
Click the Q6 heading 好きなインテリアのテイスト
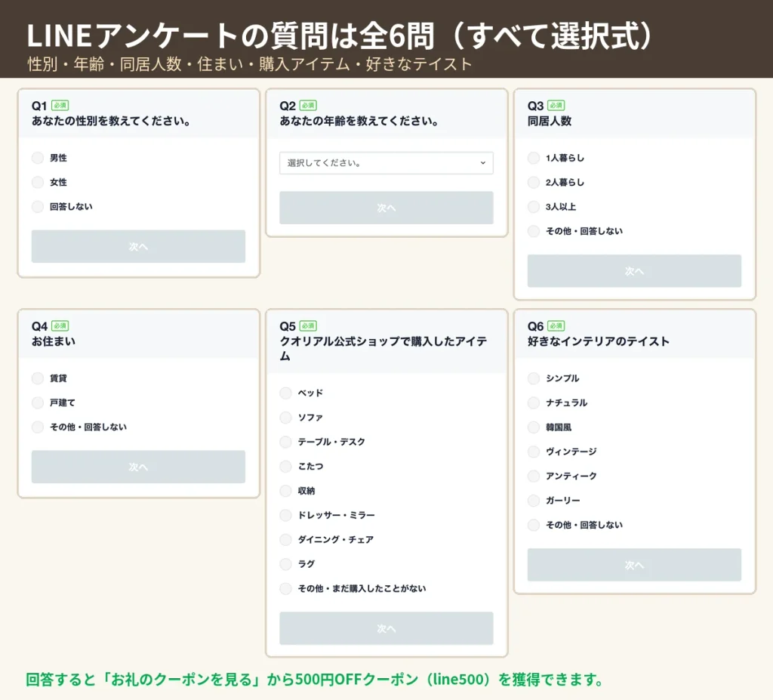599,341
